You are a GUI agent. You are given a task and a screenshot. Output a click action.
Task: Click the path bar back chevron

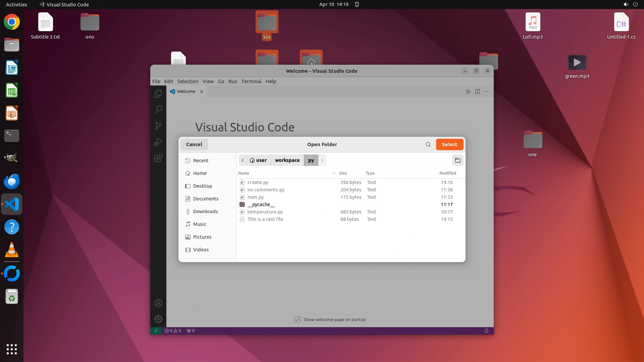point(243,160)
